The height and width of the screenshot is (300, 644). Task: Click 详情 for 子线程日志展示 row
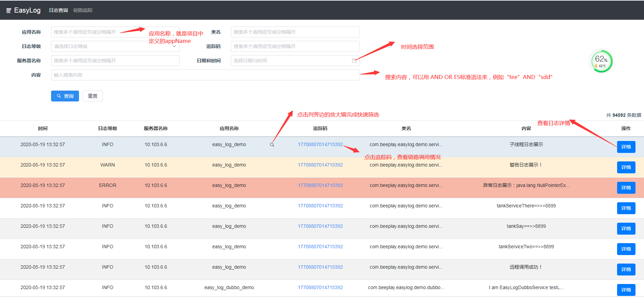(626, 147)
